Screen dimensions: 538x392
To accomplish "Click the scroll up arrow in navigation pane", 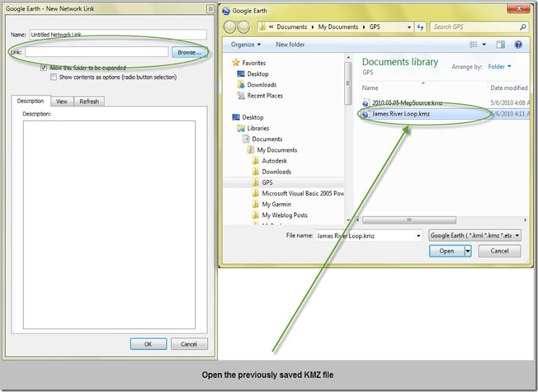I will coord(348,58).
